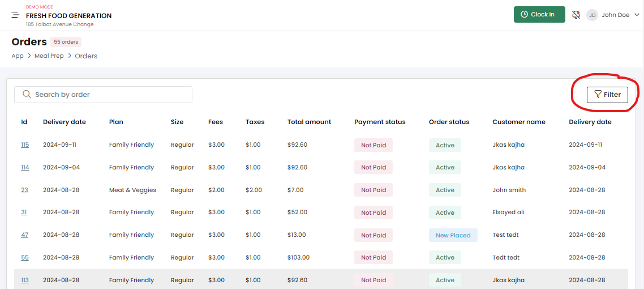The width and height of the screenshot is (644, 289).
Task: Click the DEMO MODE label
Action: [40, 7]
